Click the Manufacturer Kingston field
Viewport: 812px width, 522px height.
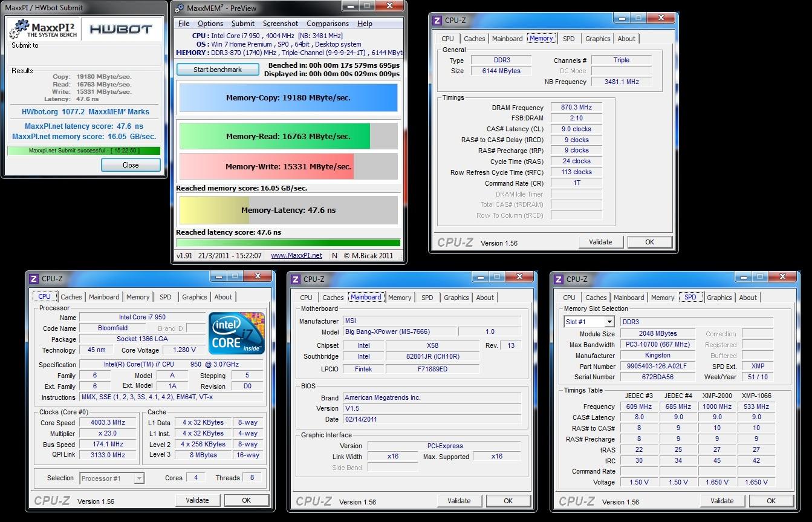pos(658,355)
